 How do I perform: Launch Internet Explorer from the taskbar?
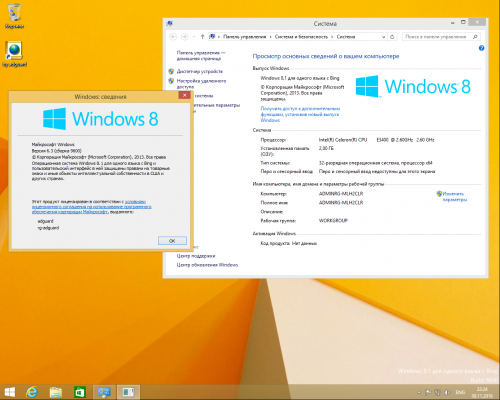click(x=32, y=392)
